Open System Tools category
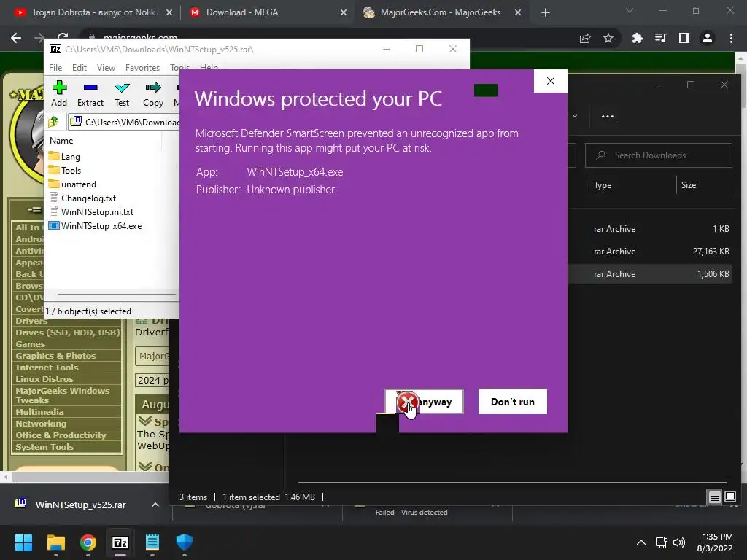The image size is (747, 560). pyautogui.click(x=44, y=447)
